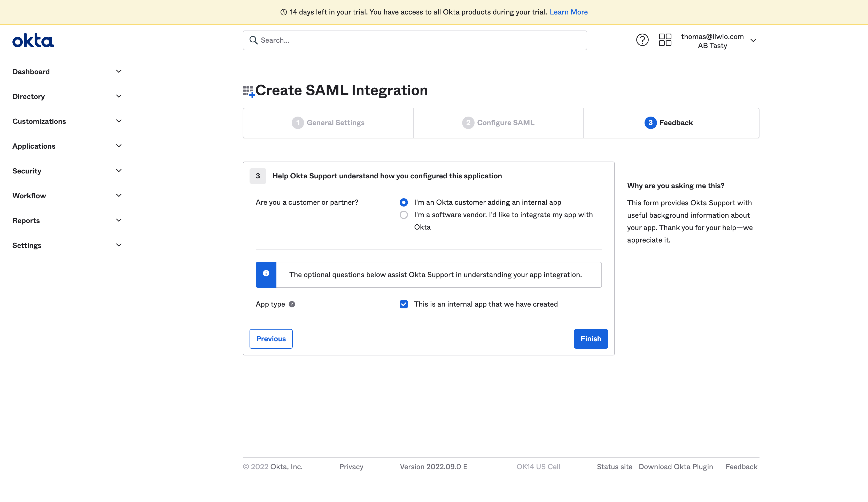Screen dimensions: 868x502
Task: Click 'Why are you asking me this?' heading
Action: pyautogui.click(x=676, y=186)
